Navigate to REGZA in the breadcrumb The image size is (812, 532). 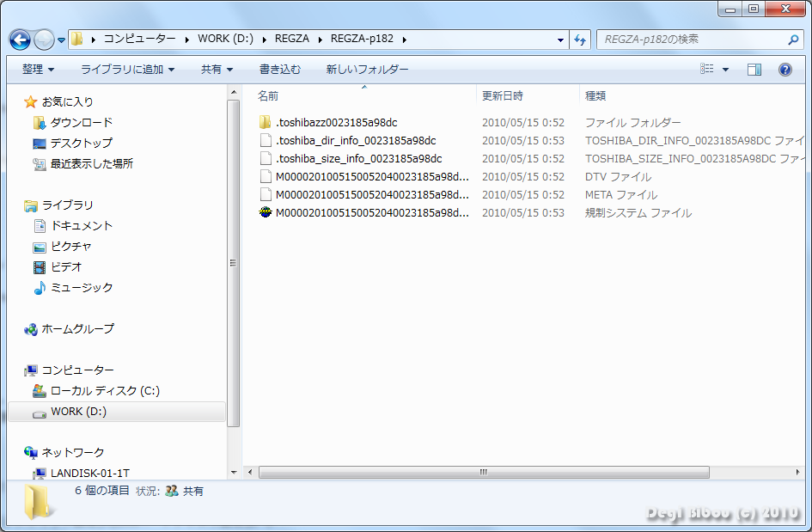pyautogui.click(x=292, y=39)
